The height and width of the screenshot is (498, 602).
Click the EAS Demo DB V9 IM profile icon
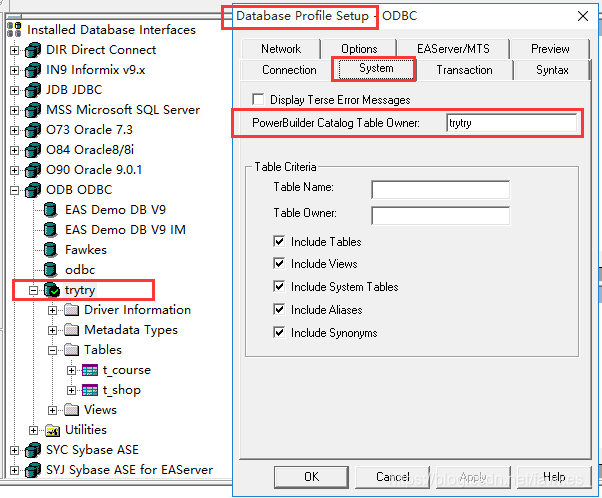click(50, 230)
